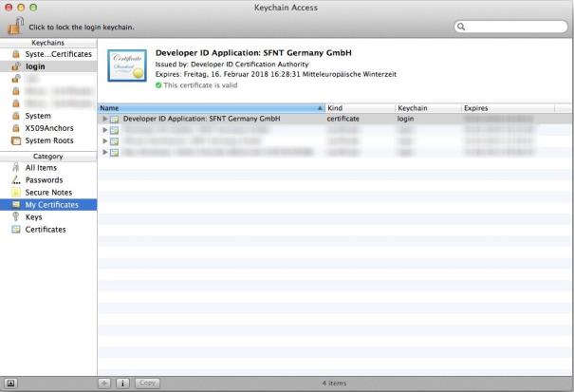Click the All Items category icon
574x392 pixels.
[x=16, y=167]
